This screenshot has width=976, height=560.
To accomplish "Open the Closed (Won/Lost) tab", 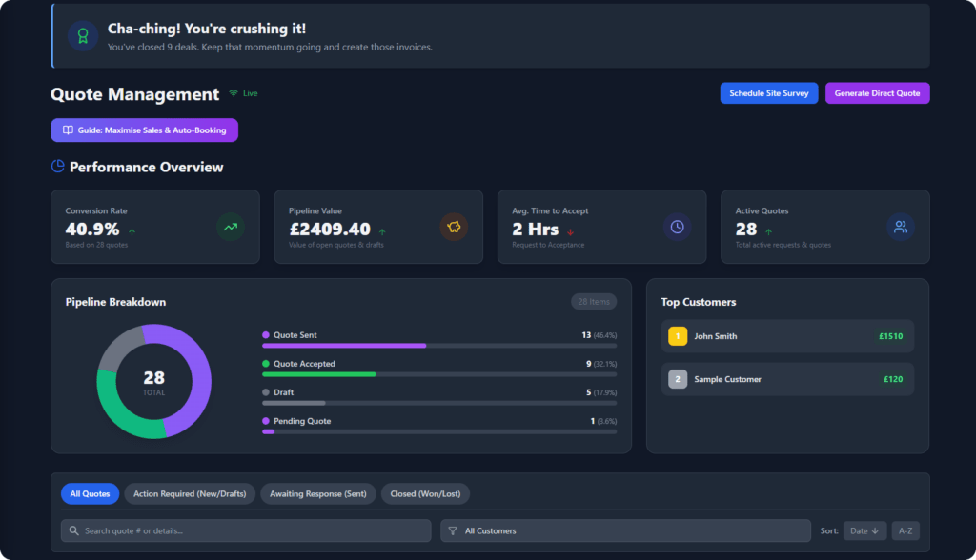I will tap(425, 493).
